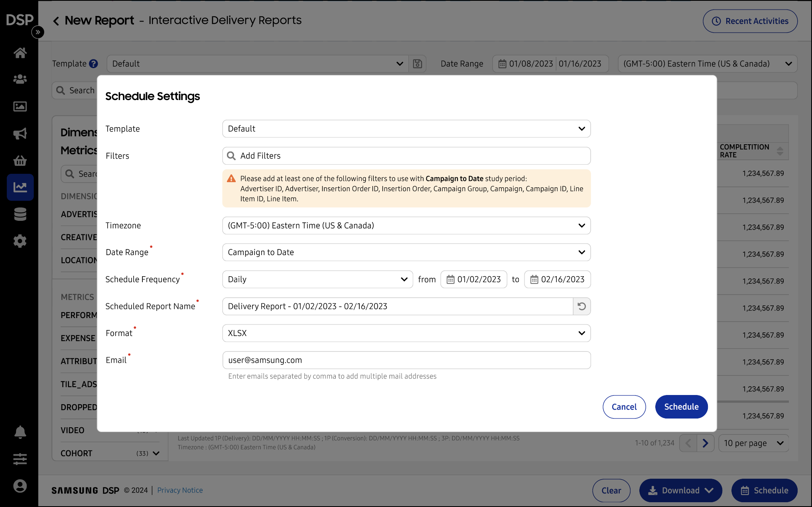Viewport: 812px width, 507px height.
Task: Click the calendar icon in the from date field
Action: [x=450, y=279]
